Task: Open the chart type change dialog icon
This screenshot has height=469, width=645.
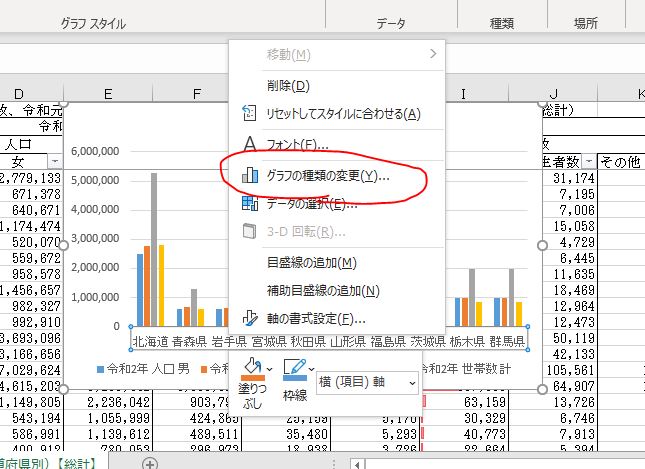Action: [x=251, y=176]
